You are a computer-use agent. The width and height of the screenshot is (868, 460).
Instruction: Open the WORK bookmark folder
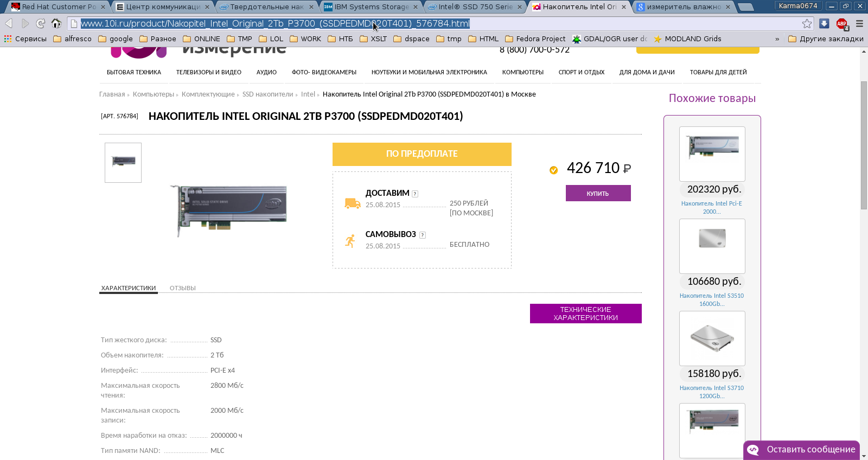tap(305, 39)
